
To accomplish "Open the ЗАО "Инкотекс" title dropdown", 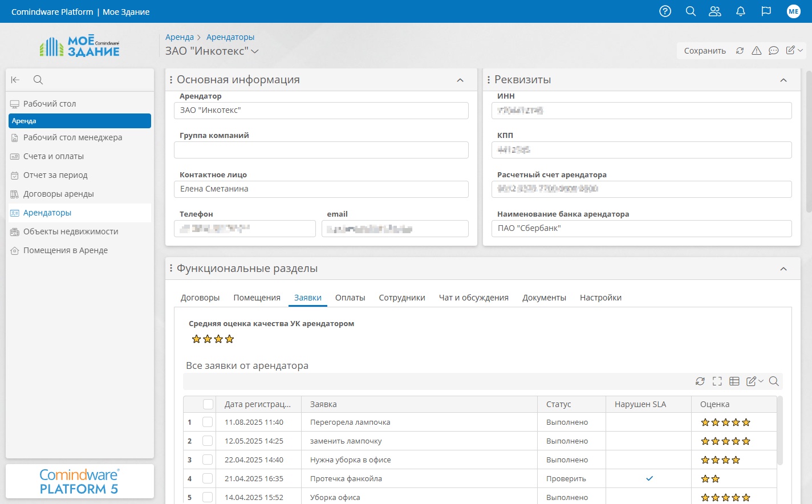I will (x=255, y=51).
